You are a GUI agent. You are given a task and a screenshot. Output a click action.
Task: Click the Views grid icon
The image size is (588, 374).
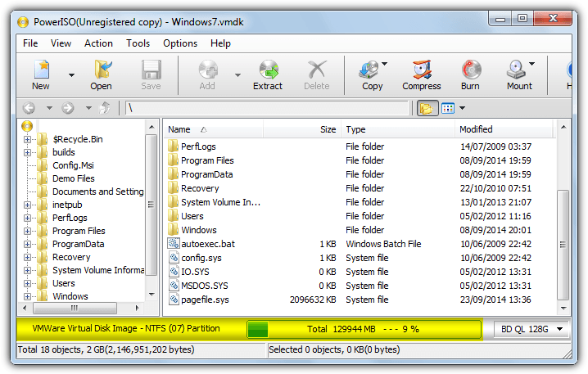click(448, 108)
